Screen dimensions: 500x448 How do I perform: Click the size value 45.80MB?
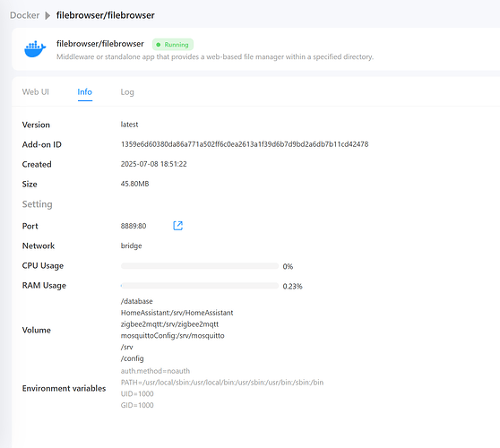tap(135, 184)
